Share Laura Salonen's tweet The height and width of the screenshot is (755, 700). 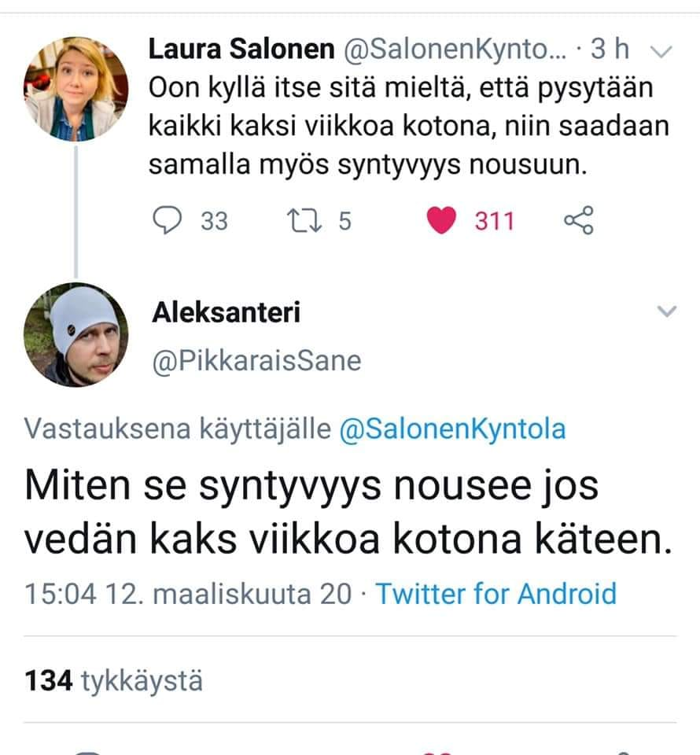(x=579, y=221)
